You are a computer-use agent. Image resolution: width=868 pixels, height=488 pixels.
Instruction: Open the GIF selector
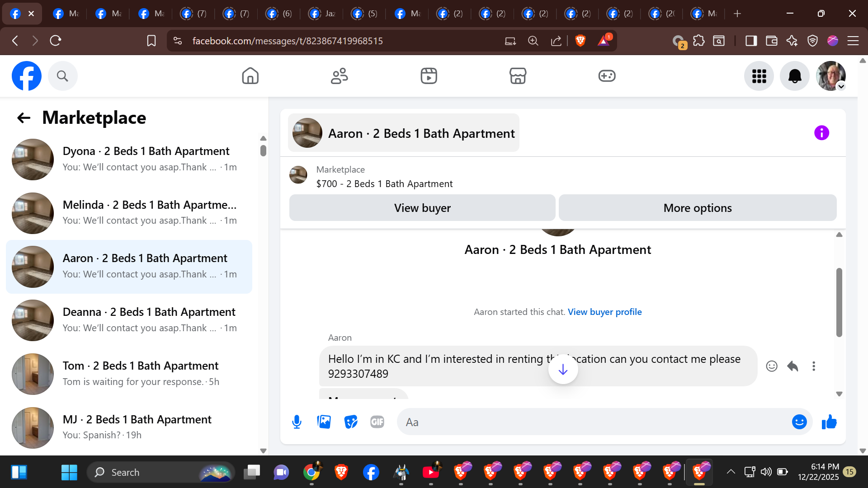377,422
